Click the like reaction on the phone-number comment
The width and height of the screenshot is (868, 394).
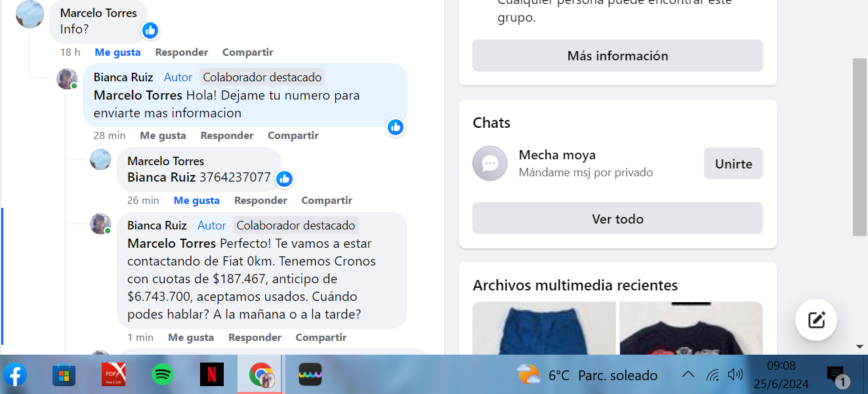point(284,178)
